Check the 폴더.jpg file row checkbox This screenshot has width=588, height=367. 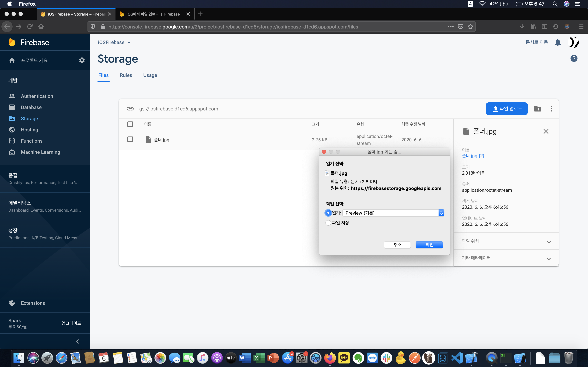[130, 139]
